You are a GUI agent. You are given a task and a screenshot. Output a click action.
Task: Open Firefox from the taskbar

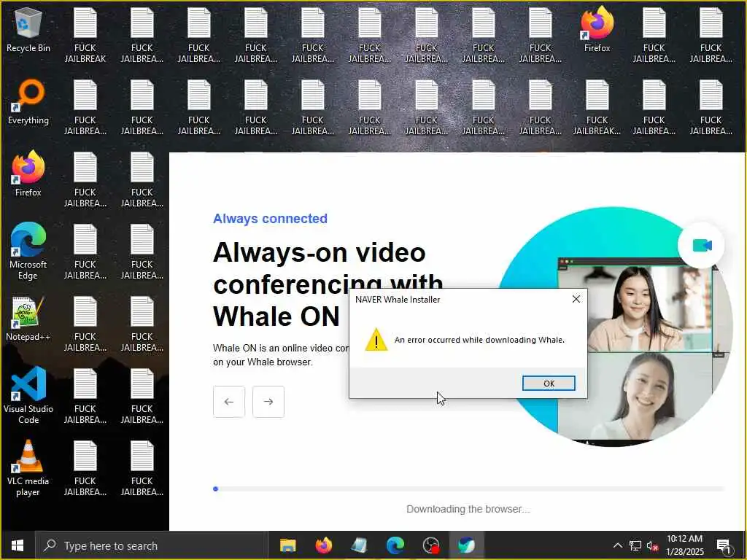point(324,545)
